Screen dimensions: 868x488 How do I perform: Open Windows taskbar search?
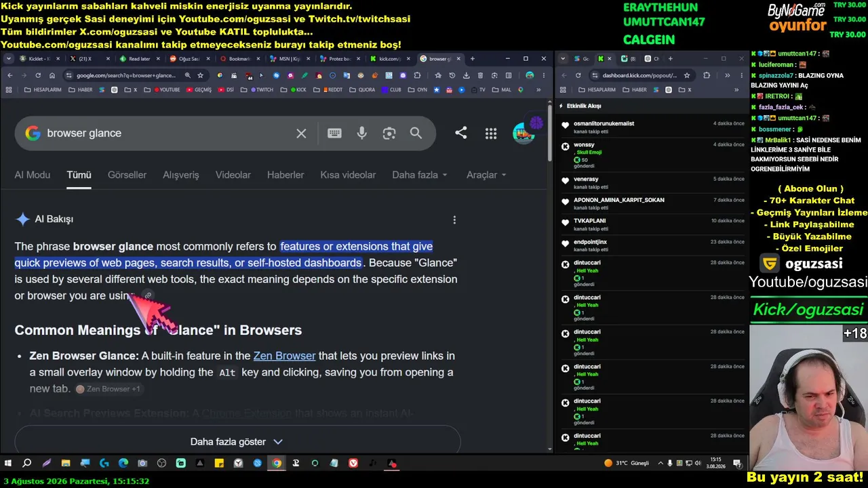(27, 464)
